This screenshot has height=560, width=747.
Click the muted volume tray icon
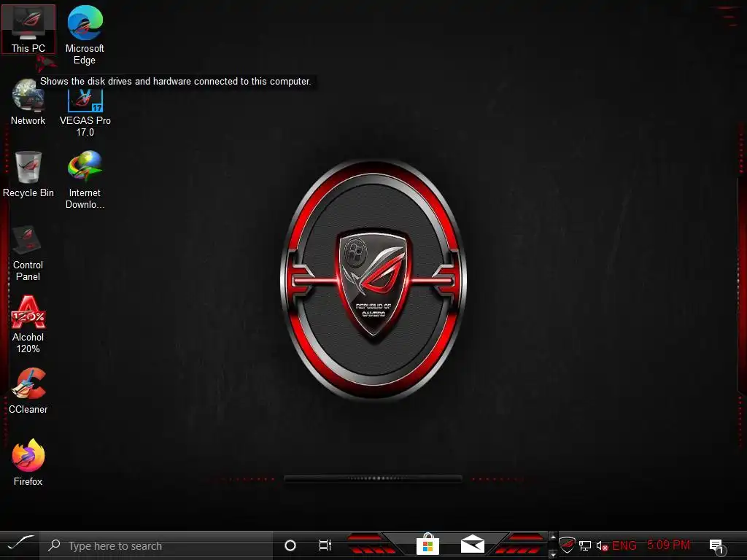click(x=602, y=545)
